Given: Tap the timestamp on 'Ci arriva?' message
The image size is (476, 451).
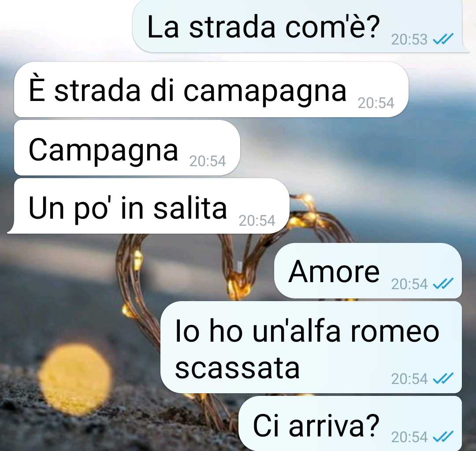Looking at the screenshot, I should (409, 437).
